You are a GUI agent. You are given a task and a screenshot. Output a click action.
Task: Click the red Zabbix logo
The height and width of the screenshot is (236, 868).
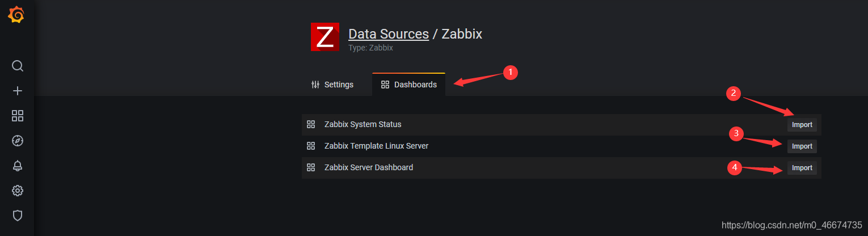point(325,37)
